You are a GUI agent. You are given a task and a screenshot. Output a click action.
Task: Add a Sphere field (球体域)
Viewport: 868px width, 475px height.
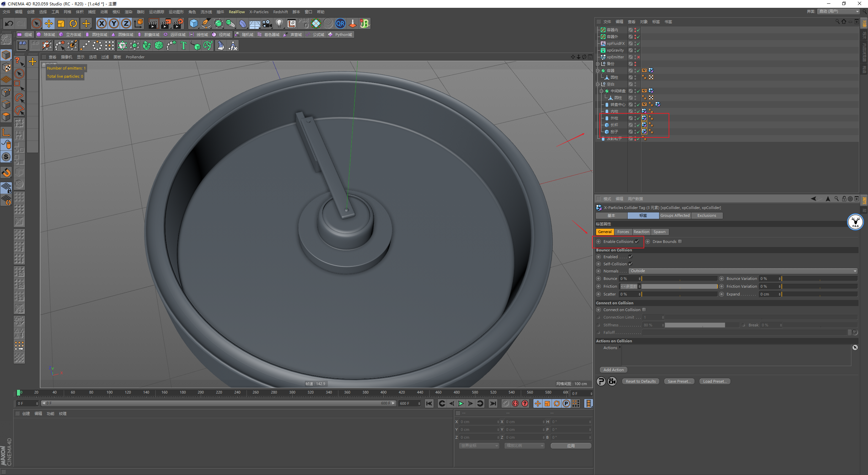point(46,35)
